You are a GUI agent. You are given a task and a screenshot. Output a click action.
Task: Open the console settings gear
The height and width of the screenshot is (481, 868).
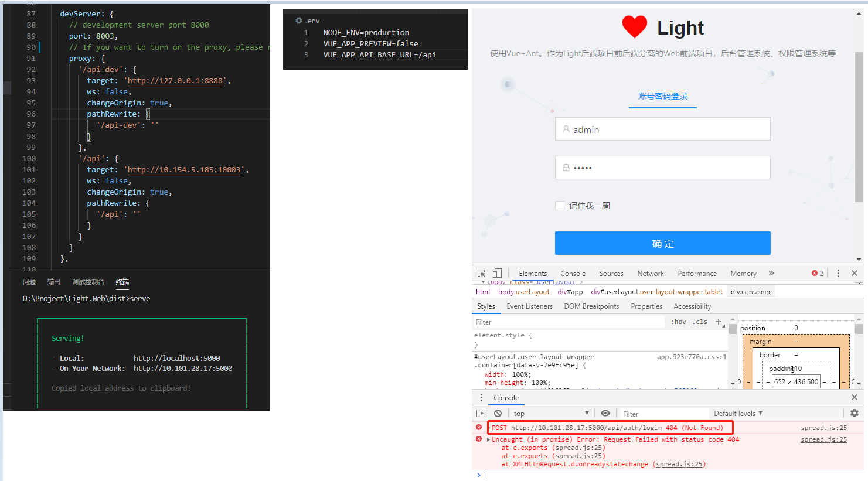pos(855,413)
